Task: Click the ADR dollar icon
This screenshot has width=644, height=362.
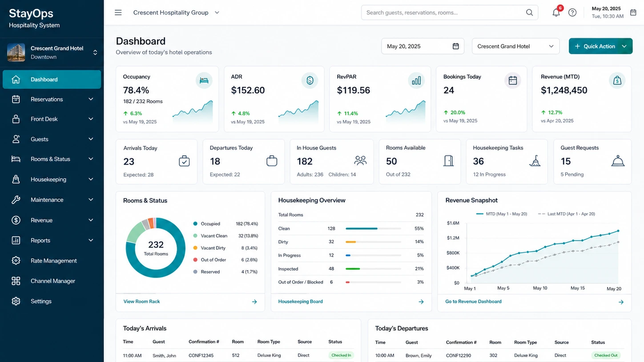Action: 310,80
